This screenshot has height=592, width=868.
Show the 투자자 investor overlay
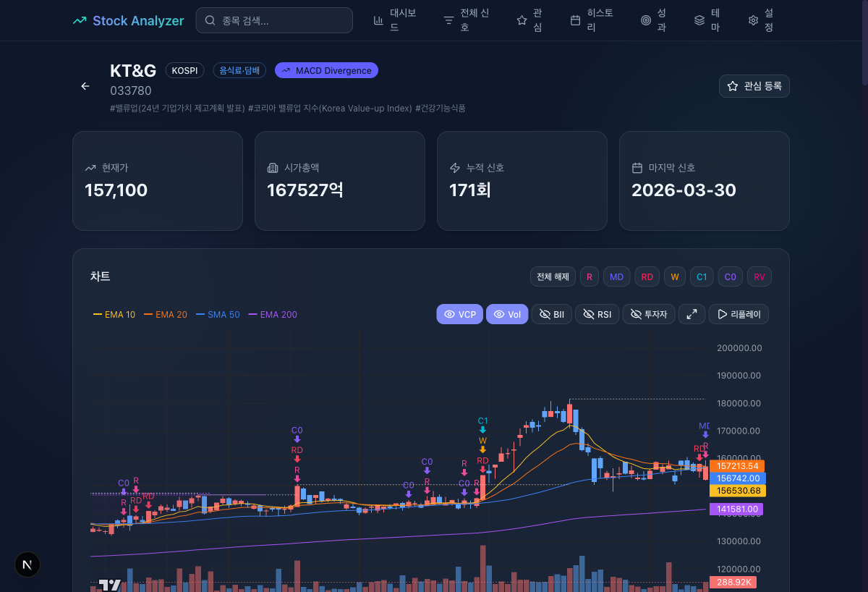648,314
